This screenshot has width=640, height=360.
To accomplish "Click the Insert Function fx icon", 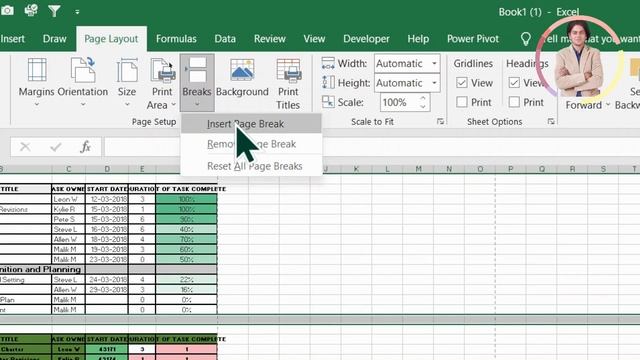I will coord(85,147).
